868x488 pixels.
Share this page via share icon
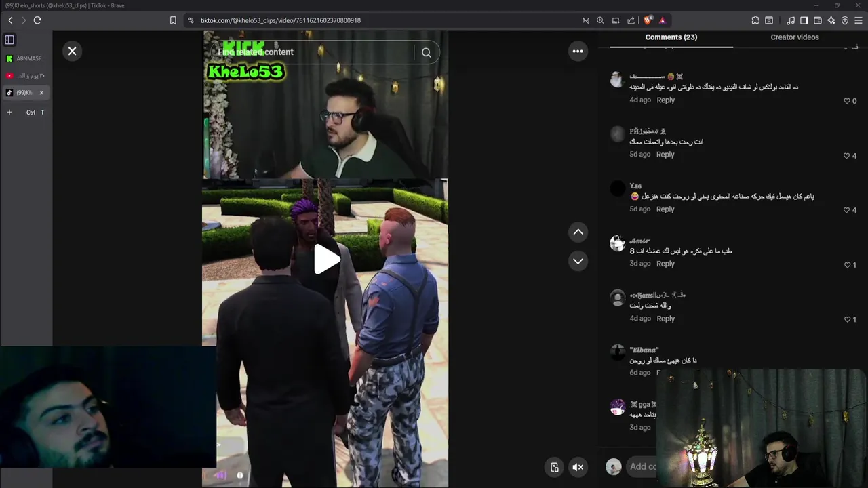[x=631, y=20]
